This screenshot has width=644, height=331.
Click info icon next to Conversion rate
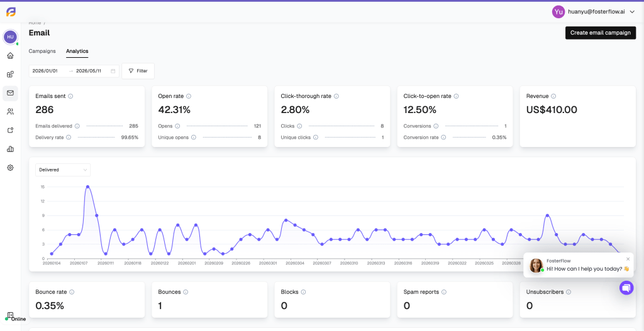(x=443, y=138)
